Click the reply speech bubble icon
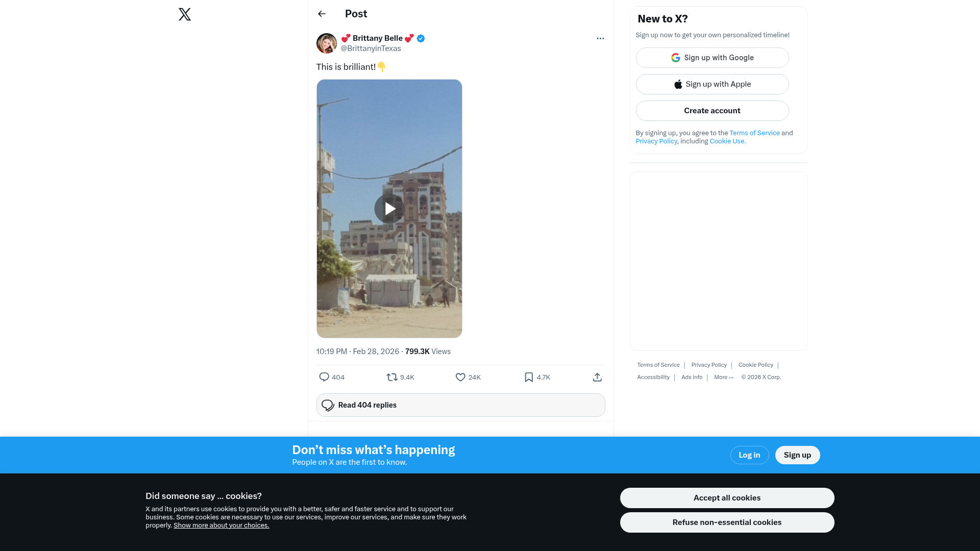The height and width of the screenshot is (551, 980). (324, 377)
